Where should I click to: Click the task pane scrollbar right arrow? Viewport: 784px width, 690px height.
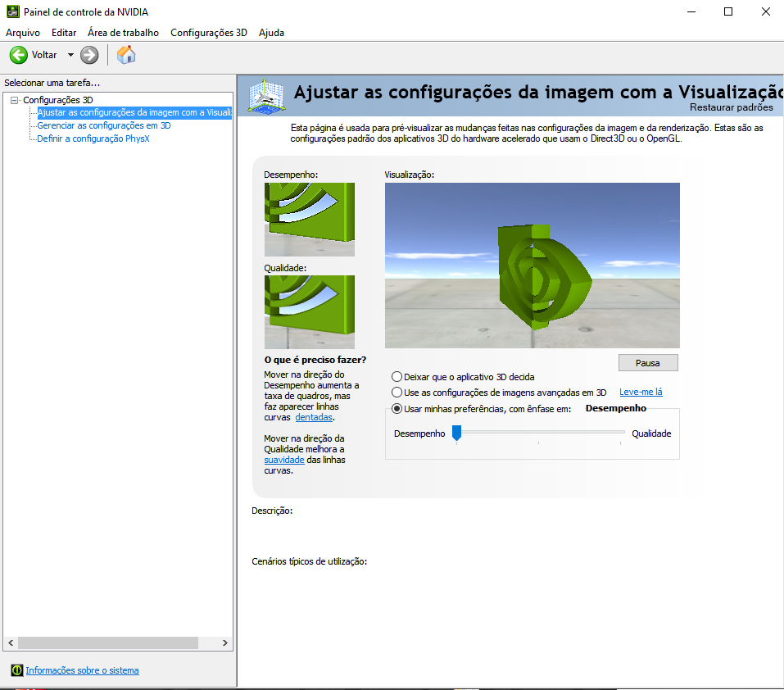click(x=225, y=643)
